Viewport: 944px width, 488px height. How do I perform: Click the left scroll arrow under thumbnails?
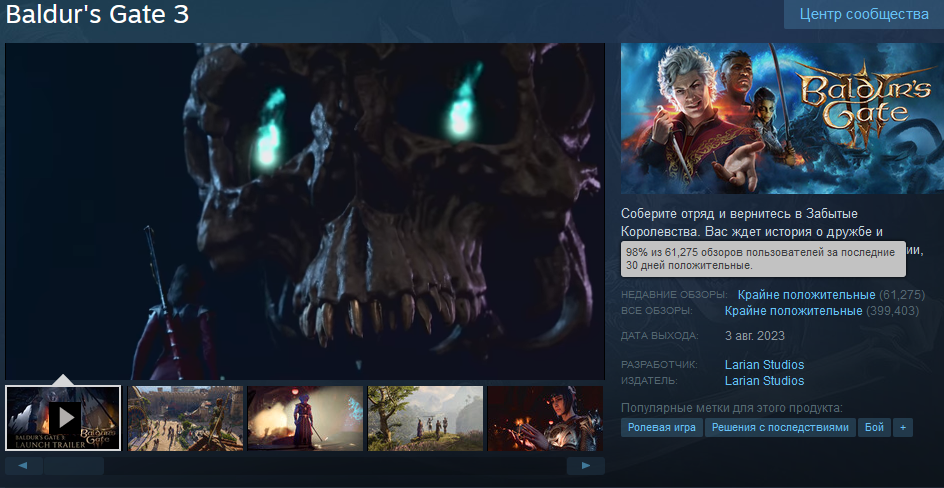pos(23,466)
